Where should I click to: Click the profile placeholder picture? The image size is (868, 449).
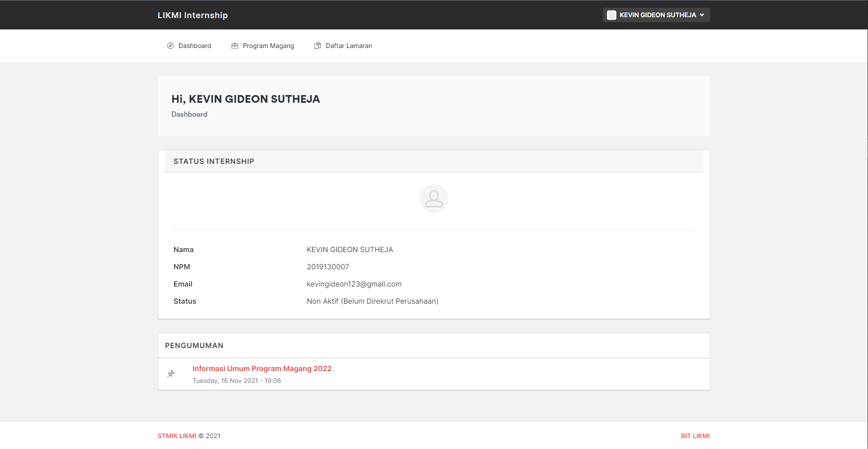[434, 199]
